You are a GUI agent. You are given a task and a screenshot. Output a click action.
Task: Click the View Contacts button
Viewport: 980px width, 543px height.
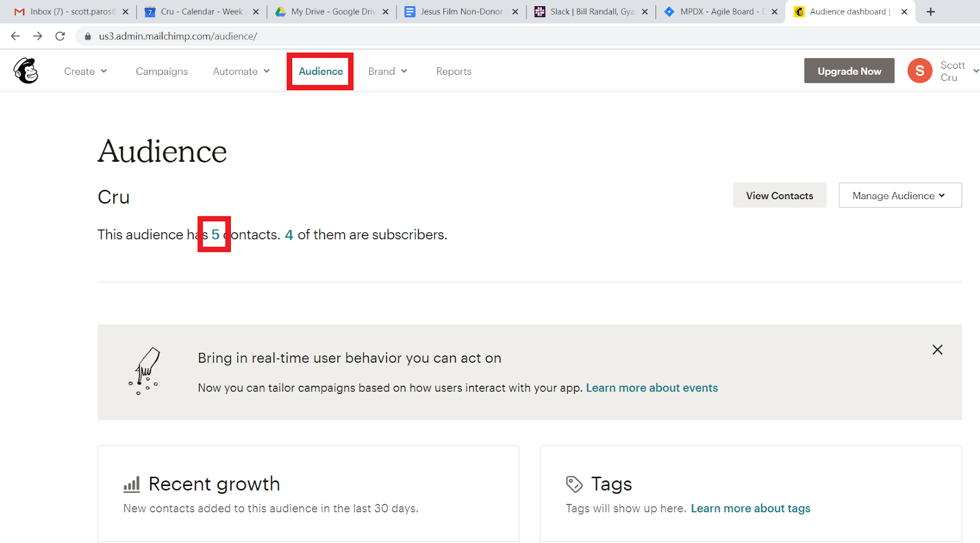(780, 196)
